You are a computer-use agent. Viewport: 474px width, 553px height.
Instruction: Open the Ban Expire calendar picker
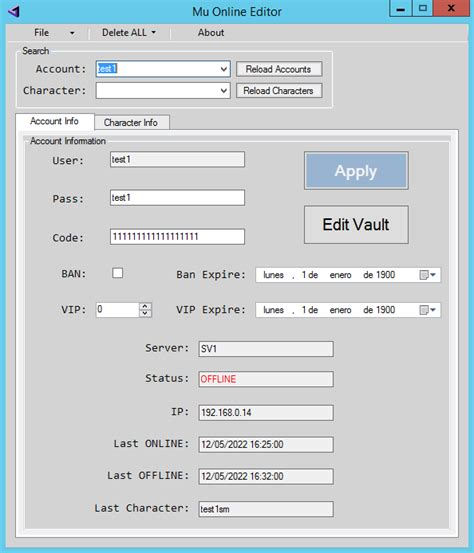tap(427, 275)
